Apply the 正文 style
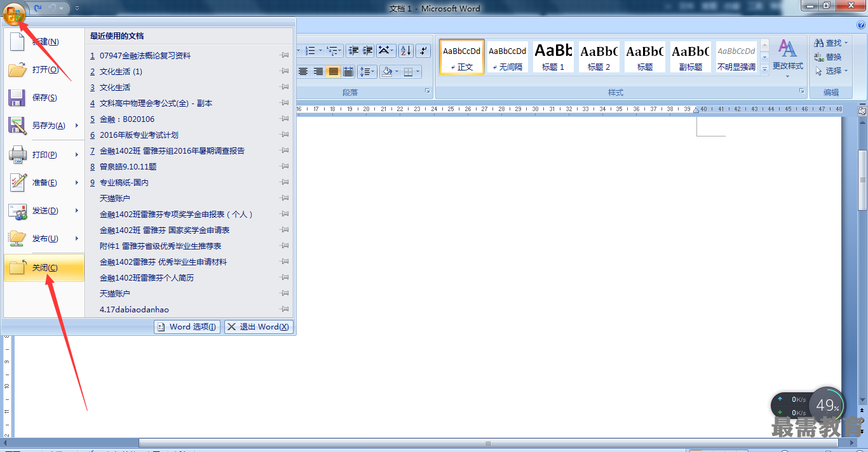The image size is (868, 452). tap(462, 57)
